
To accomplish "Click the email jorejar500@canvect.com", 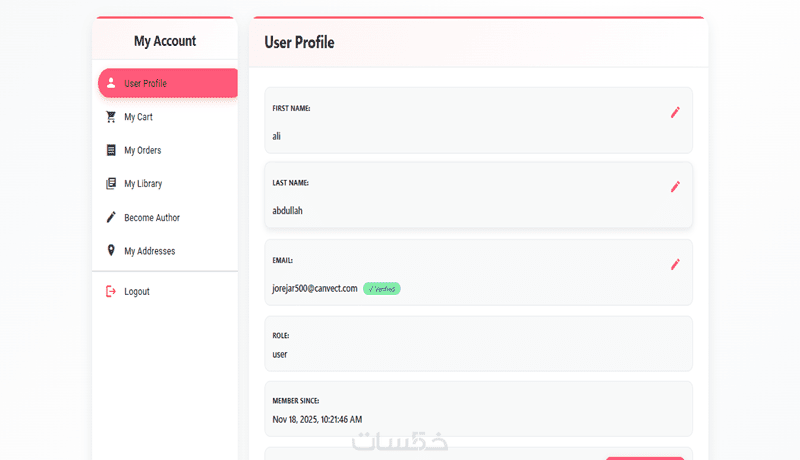I will [x=315, y=289].
